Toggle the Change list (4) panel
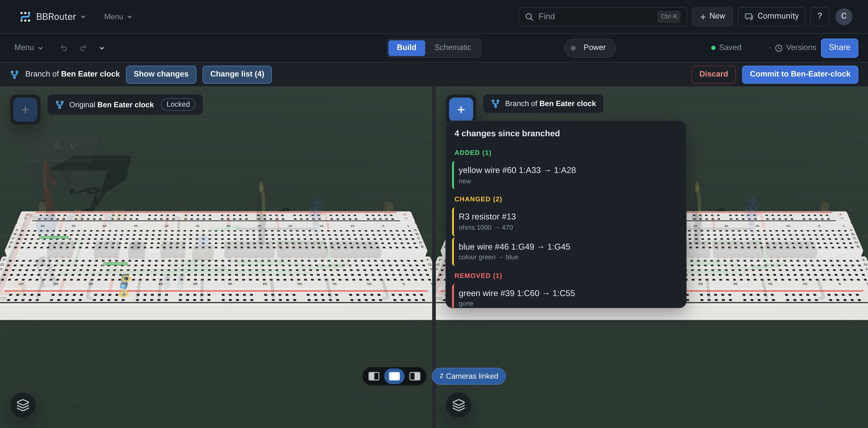The width and height of the screenshot is (868, 428). (x=237, y=74)
